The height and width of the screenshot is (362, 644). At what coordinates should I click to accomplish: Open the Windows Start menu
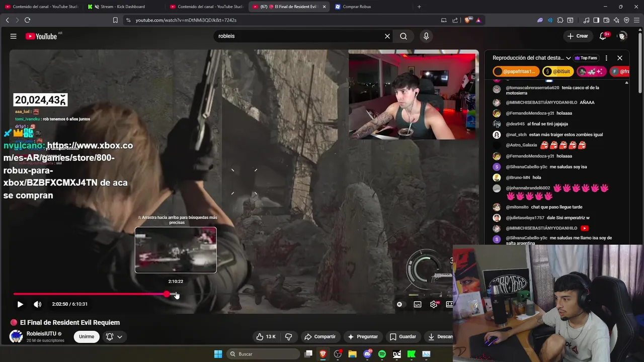click(218, 354)
